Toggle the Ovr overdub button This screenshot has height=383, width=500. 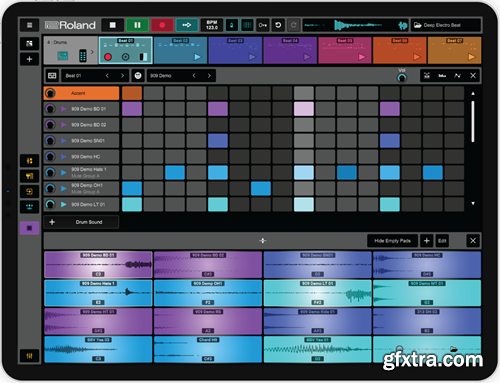(263, 25)
